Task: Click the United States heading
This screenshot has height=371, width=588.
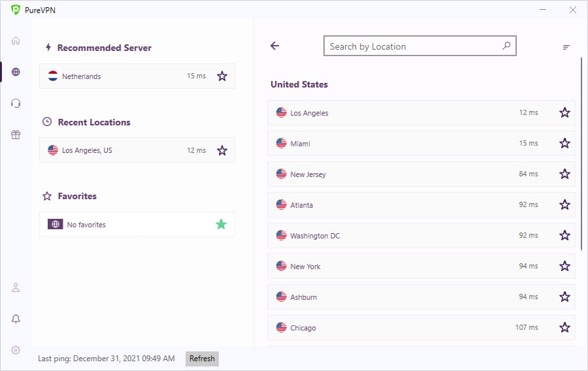Action: (x=299, y=84)
